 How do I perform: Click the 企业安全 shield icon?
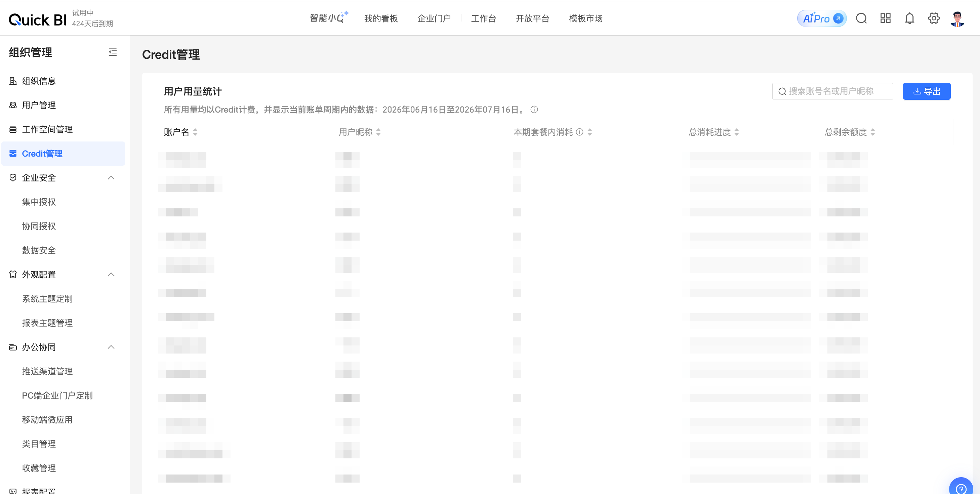[x=13, y=177]
